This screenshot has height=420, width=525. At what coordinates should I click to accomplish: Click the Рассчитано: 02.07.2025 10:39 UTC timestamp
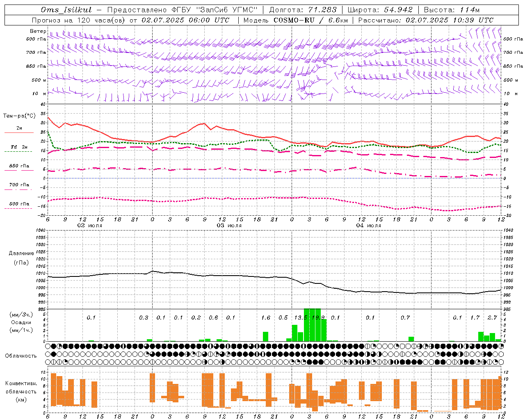coord(426,20)
